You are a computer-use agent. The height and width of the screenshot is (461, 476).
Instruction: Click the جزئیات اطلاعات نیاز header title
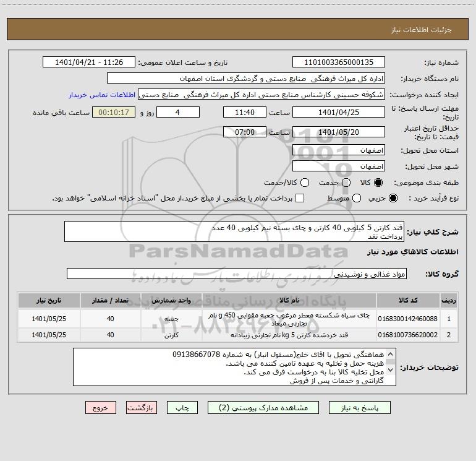pyautogui.click(x=421, y=30)
